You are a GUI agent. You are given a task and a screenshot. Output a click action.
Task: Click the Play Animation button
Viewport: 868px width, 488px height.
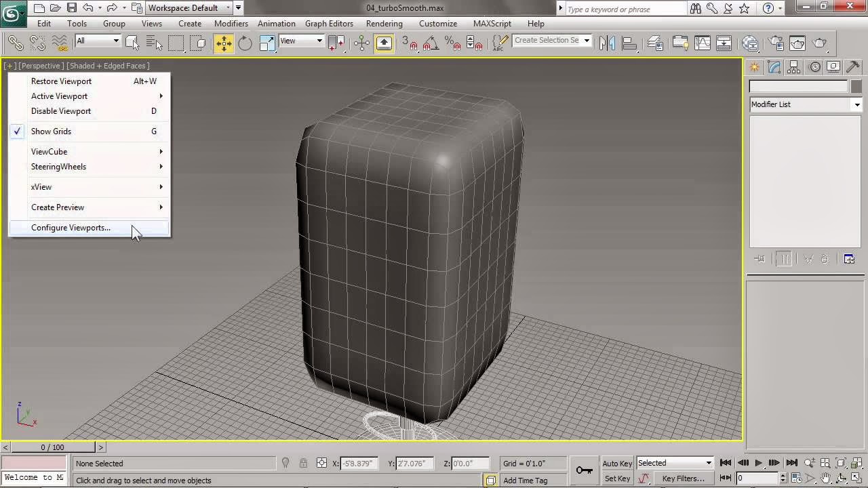(758, 463)
